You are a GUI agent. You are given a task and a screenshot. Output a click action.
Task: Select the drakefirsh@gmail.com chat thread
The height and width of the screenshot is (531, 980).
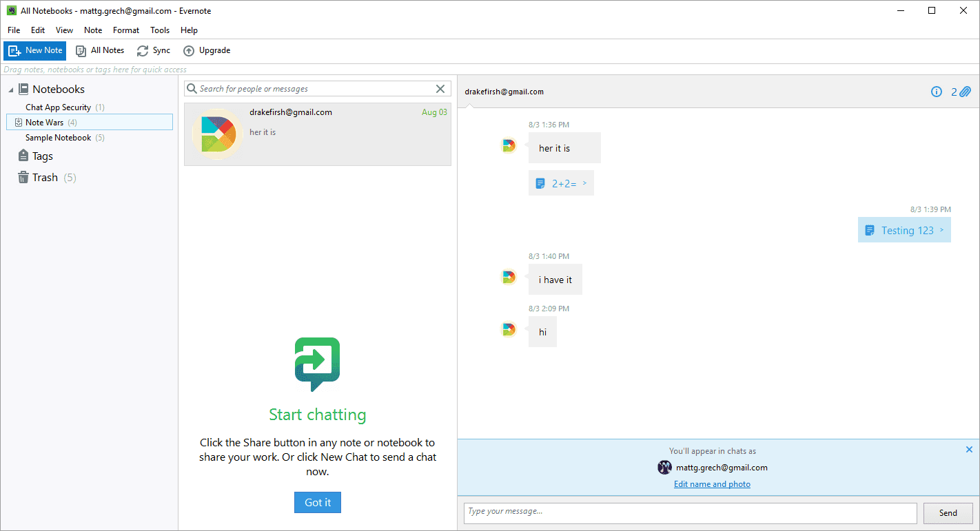click(317, 134)
